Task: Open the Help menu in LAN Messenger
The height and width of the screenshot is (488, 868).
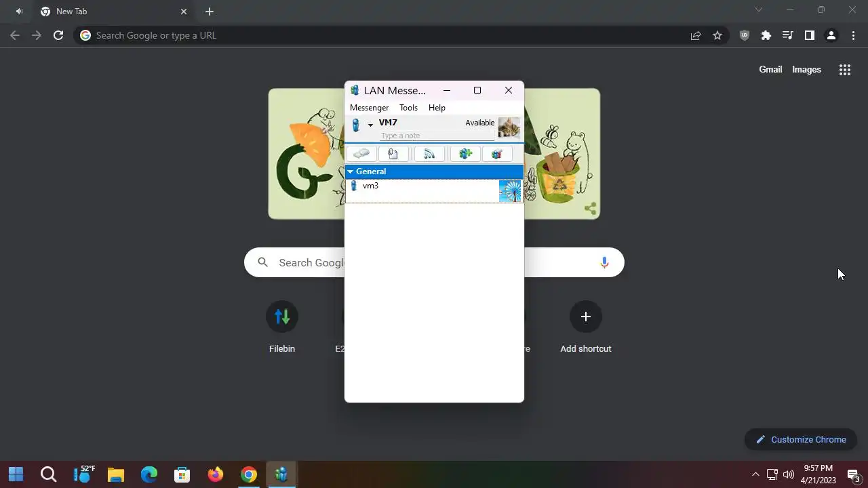Action: pos(437,108)
